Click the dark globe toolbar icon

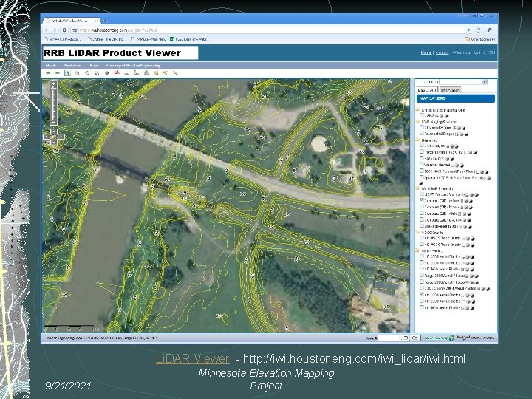click(x=107, y=73)
